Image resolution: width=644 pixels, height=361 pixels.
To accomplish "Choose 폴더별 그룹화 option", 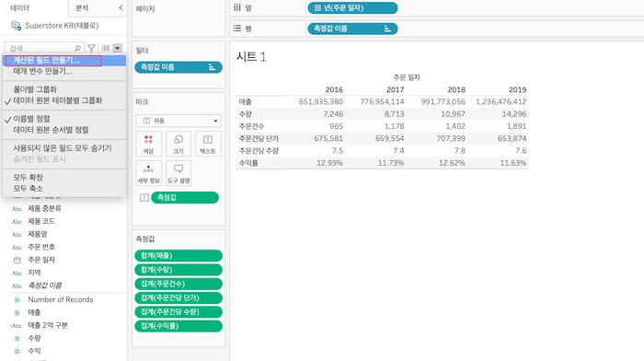I will coord(64,89).
